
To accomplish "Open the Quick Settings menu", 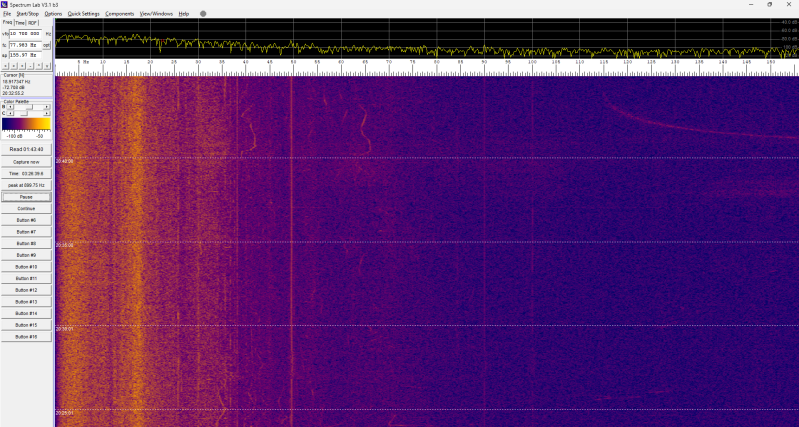I will pos(84,14).
